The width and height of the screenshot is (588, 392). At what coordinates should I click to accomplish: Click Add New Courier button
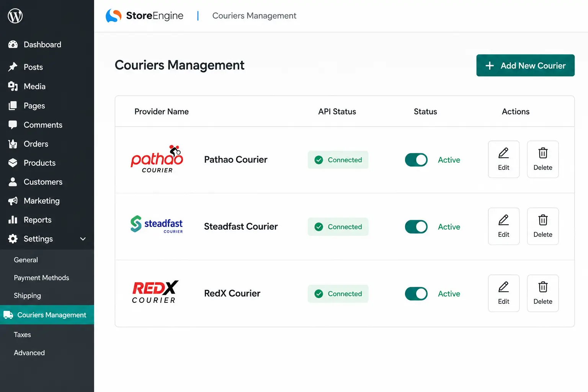tap(525, 65)
